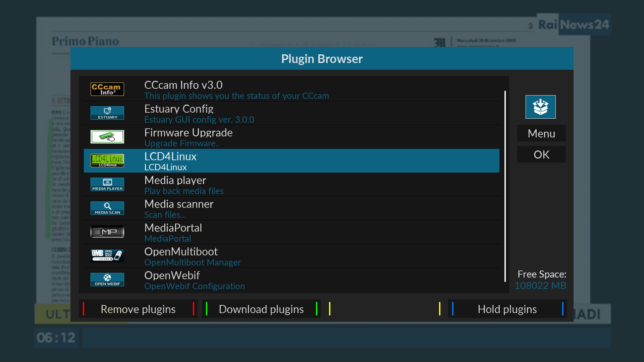644x362 pixels.
Task: Click the Free Space 108022 MB value
Action: tap(540, 286)
